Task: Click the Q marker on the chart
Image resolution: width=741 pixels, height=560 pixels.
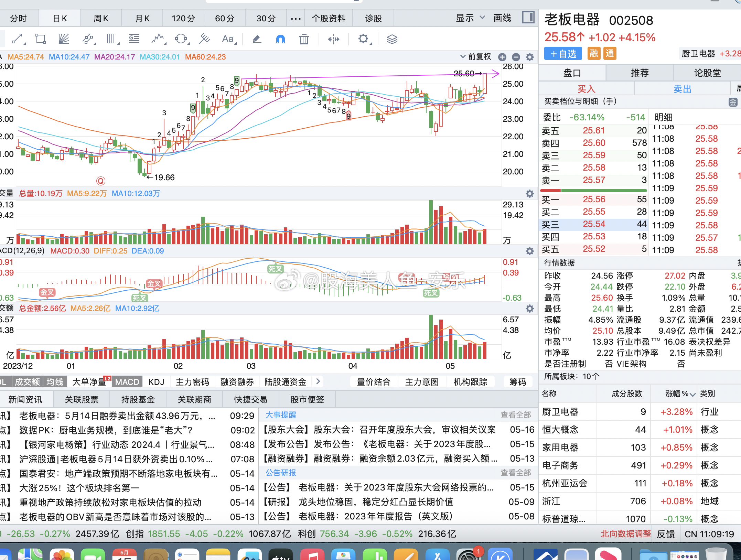Action: point(100,181)
